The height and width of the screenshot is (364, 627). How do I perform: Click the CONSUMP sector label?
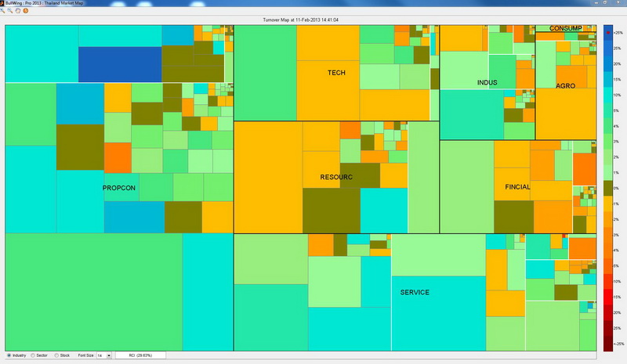point(565,28)
